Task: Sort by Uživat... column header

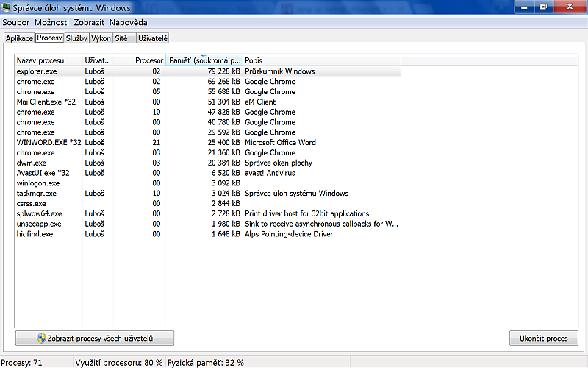Action: [x=98, y=60]
